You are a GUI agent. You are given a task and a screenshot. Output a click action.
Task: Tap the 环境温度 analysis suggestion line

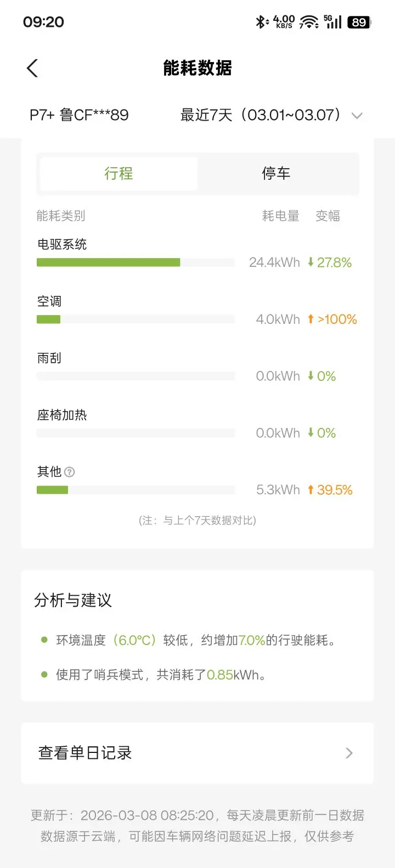pos(195,640)
